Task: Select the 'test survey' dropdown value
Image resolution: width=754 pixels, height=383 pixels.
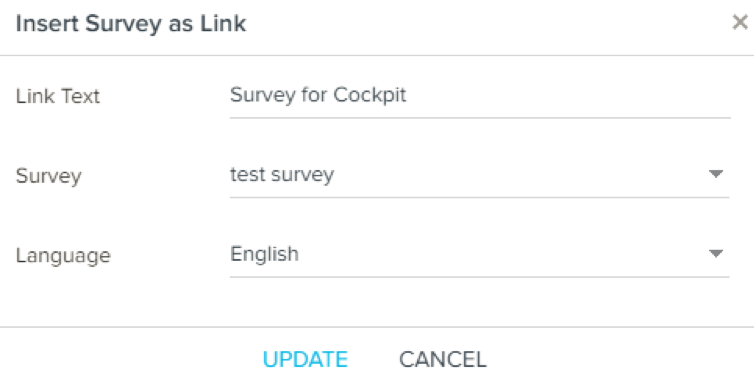Action: tap(282, 174)
